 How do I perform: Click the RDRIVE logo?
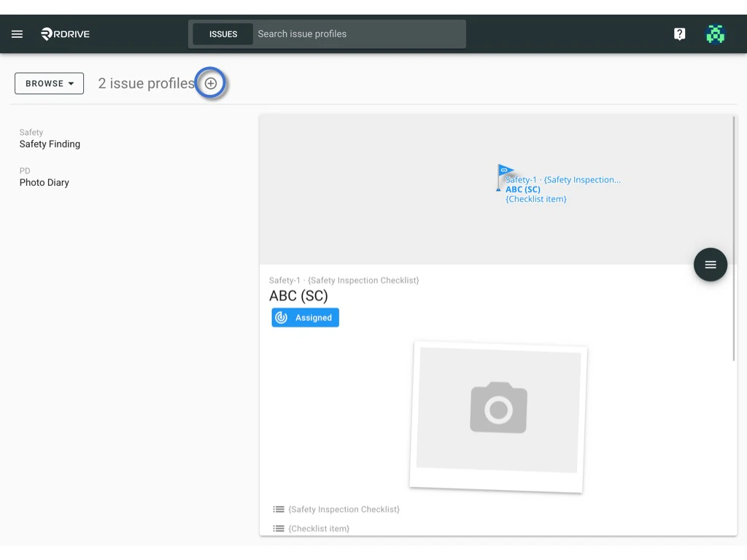click(65, 34)
